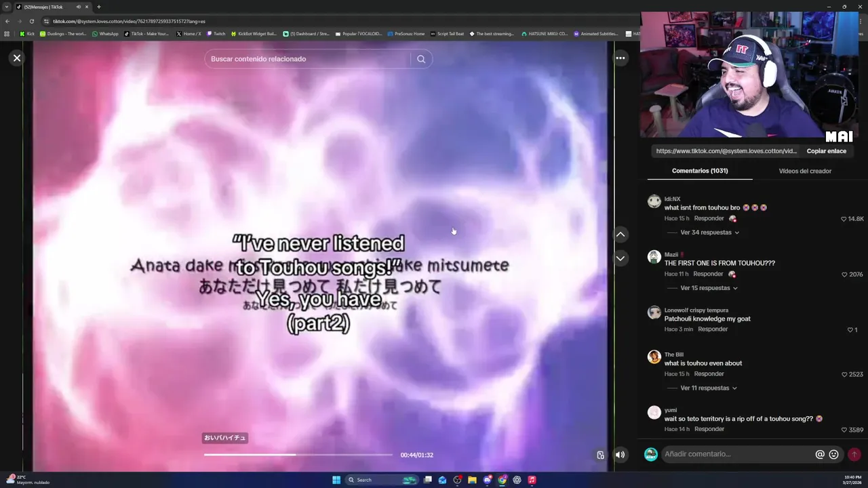Click the TikTok video URL text field
The height and width of the screenshot is (488, 868).
coord(726,151)
